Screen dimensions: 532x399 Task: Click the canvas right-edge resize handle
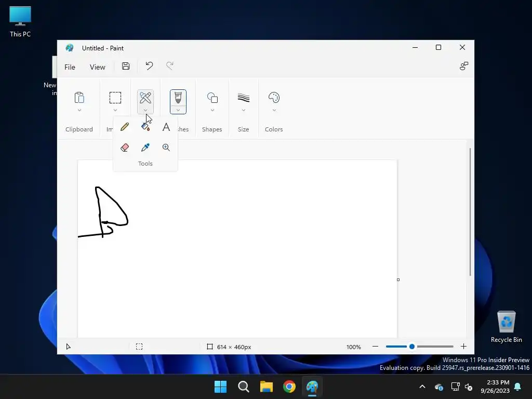click(x=398, y=280)
